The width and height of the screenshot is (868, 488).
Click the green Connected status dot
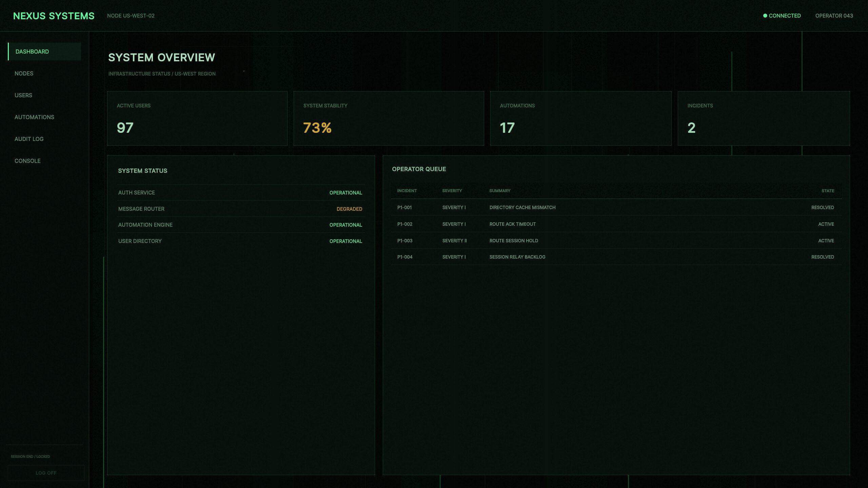pos(765,16)
